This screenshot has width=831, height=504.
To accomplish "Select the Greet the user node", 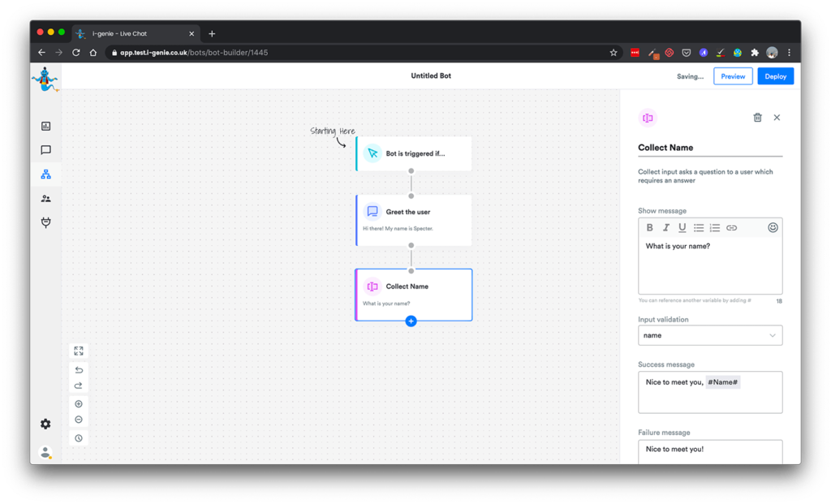I will 413,220.
